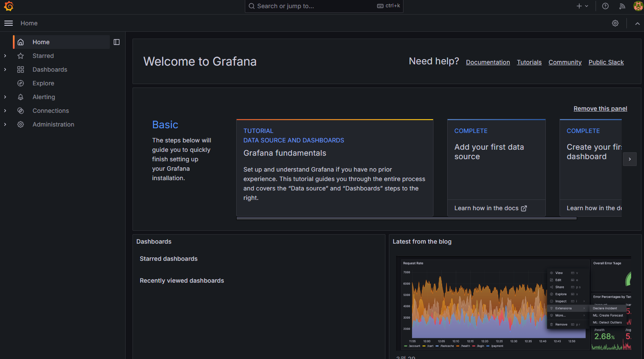Open the Tutorials link
The height and width of the screenshot is (359, 644).
point(529,62)
